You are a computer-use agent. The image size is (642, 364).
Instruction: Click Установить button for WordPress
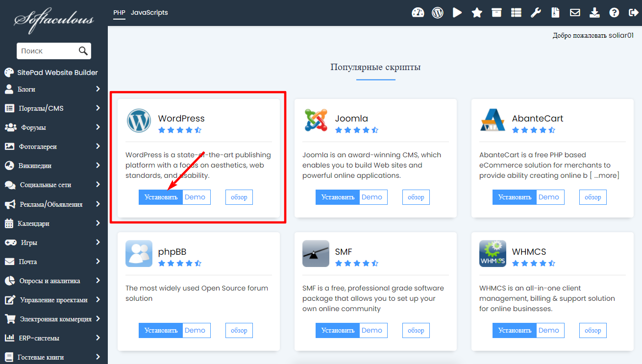pos(161,197)
